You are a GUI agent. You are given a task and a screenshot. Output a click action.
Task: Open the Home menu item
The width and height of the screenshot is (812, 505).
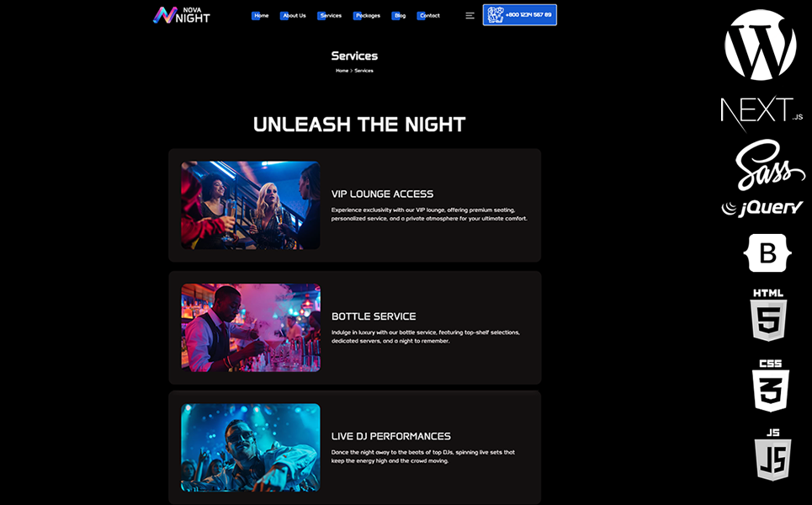(260, 15)
